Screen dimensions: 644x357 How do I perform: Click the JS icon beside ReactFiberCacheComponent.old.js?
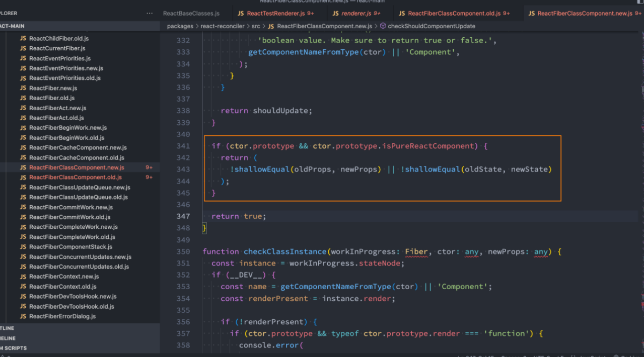[23, 157]
